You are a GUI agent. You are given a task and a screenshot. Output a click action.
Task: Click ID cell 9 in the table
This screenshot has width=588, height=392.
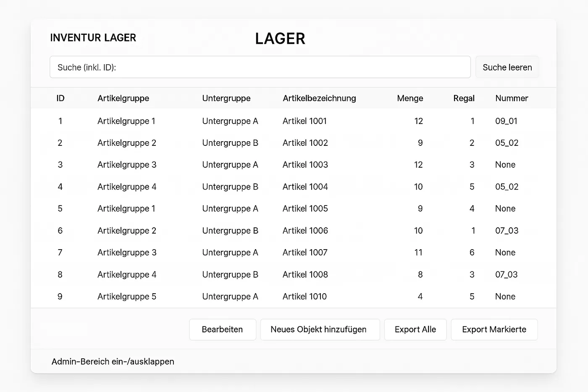60,296
